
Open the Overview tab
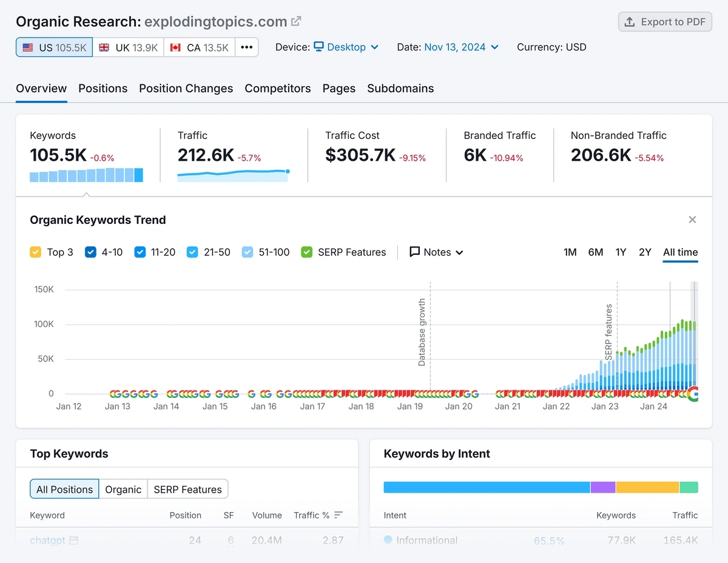point(41,89)
